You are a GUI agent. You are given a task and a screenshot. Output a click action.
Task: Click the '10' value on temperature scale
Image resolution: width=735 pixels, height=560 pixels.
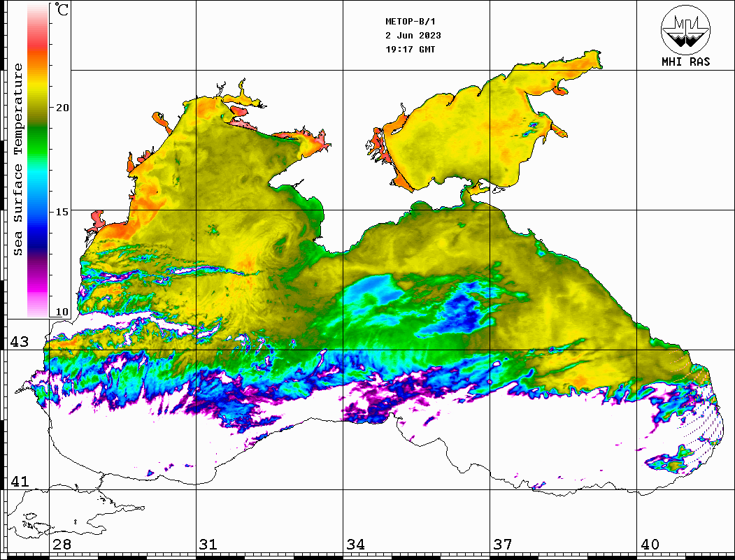(x=62, y=312)
